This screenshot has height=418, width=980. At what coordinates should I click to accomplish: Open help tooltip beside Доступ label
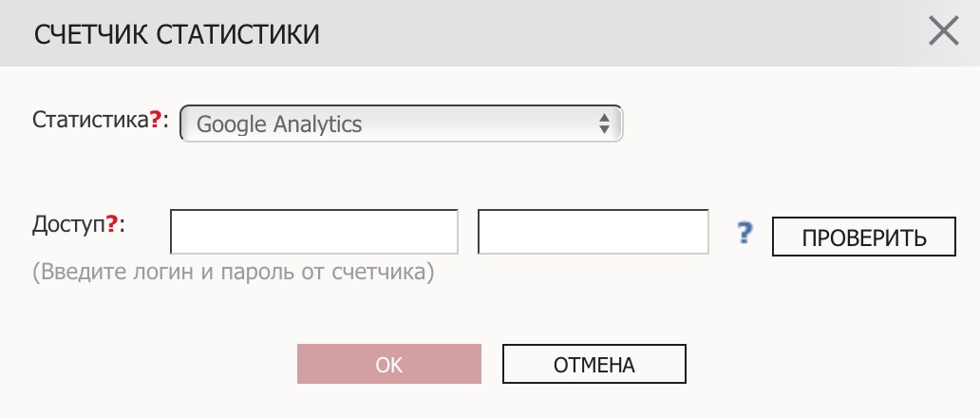coord(111,223)
